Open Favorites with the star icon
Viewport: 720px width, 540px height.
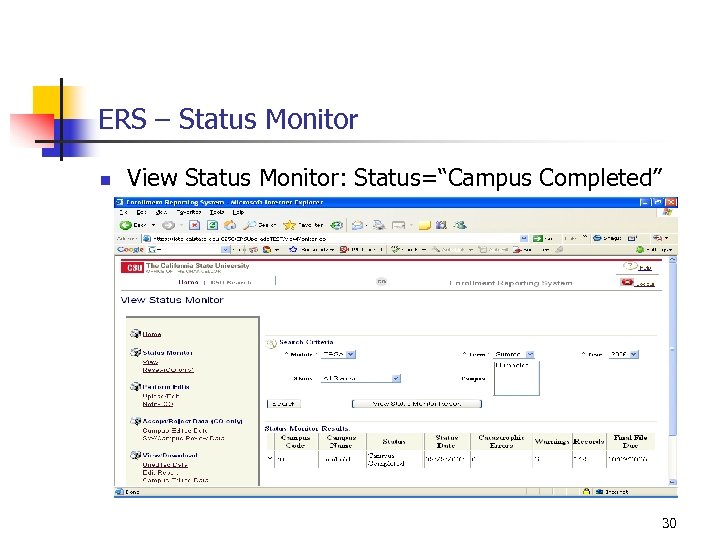[x=289, y=225]
